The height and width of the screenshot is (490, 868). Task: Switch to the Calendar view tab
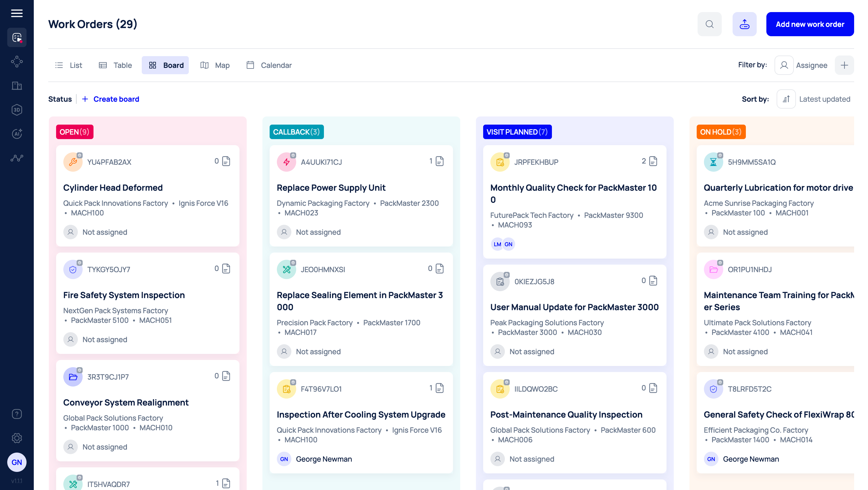click(x=269, y=65)
